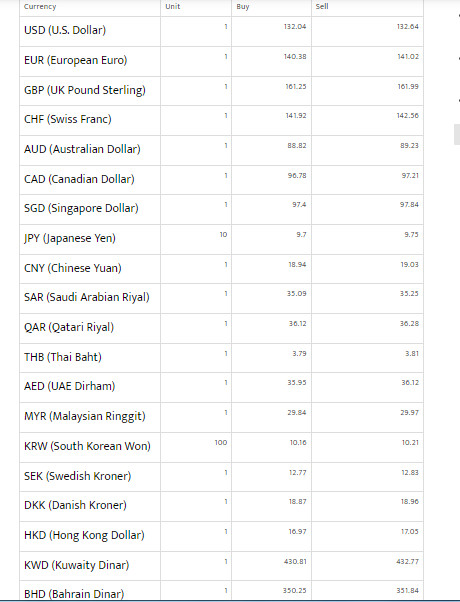Click JPY unit value 10
Viewport: 460px width, 602px height.
pos(223,235)
